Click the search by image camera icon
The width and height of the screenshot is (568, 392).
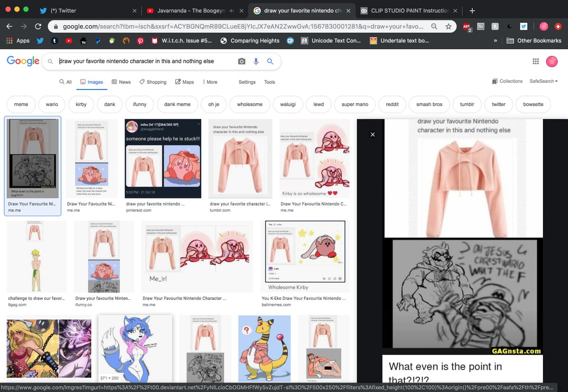tap(241, 61)
